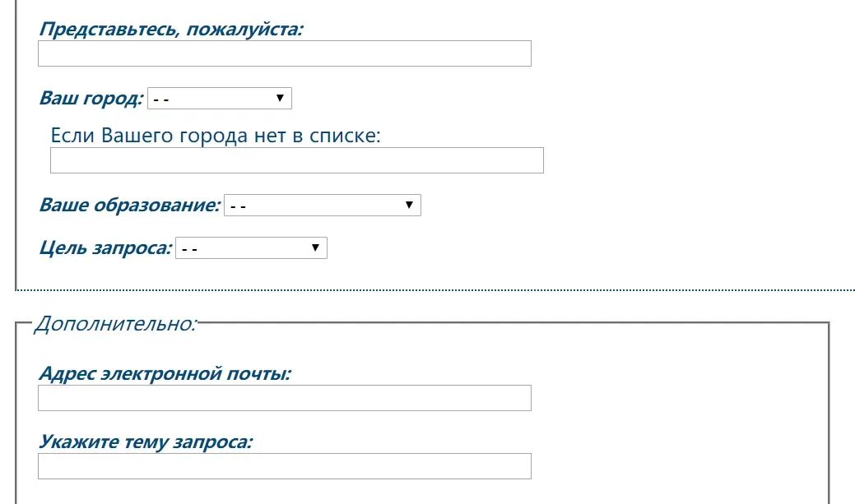
Task: Click the "Ваш город:" label
Action: tap(91, 98)
